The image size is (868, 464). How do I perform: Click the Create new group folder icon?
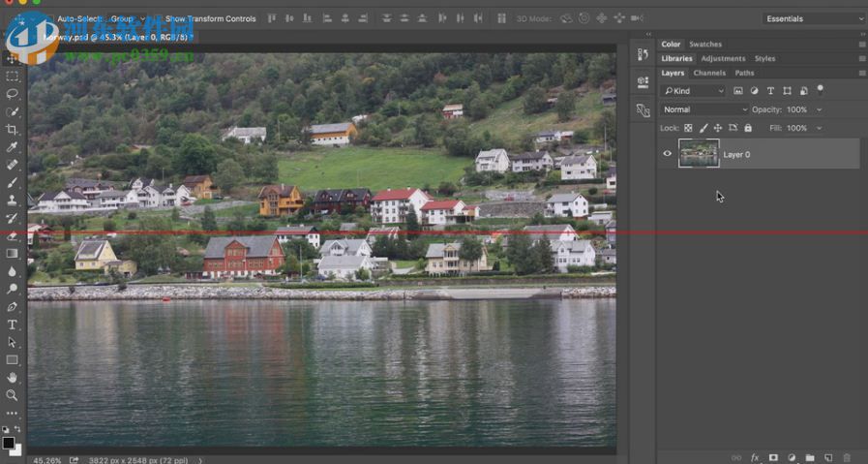coord(810,458)
